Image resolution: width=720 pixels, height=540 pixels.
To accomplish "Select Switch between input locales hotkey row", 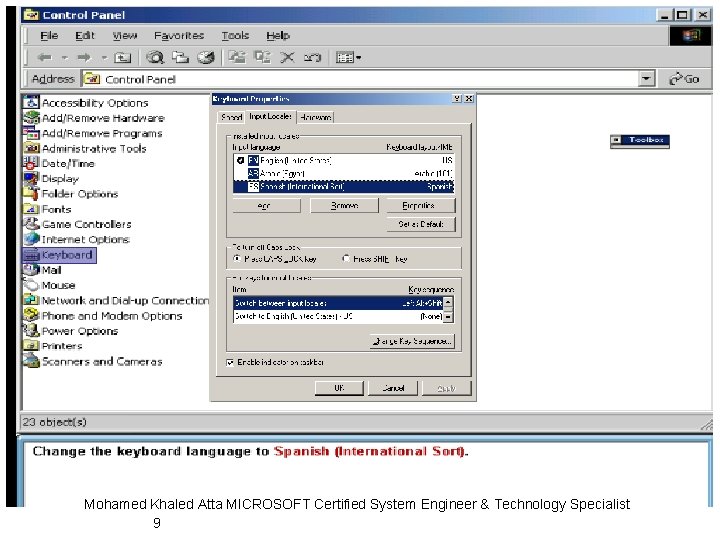I will pos(338,303).
